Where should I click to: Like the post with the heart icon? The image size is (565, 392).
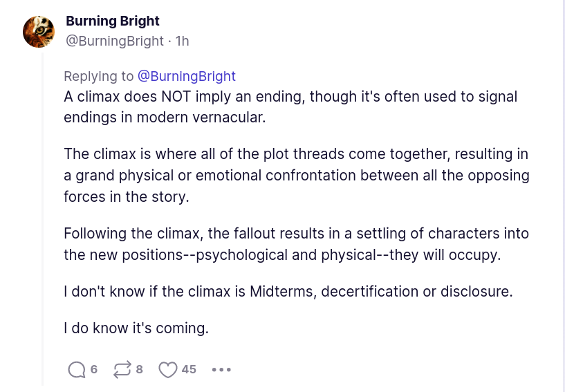point(168,370)
